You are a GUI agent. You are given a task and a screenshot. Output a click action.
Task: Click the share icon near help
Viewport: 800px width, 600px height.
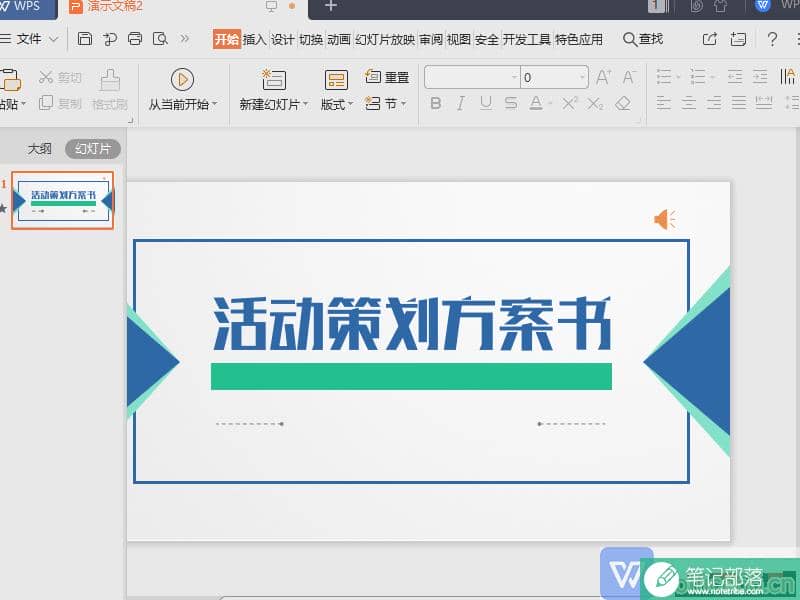tap(710, 39)
